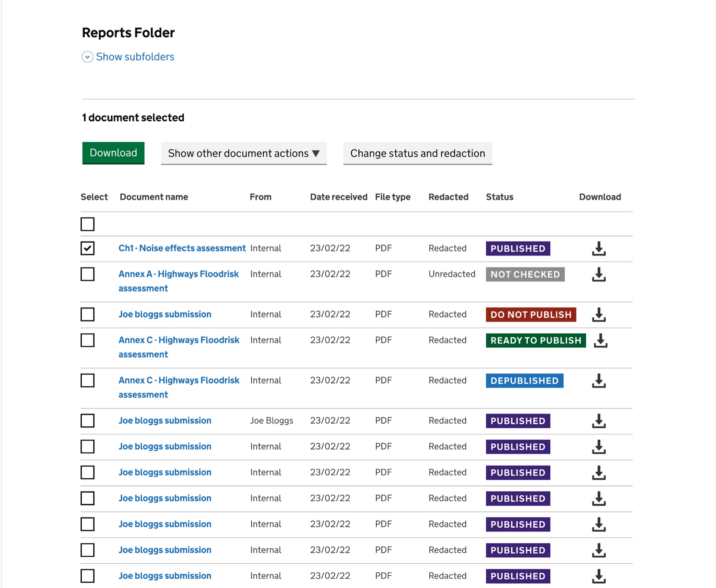Click the Date received column header
Viewport: 716px width, 588px height.
(339, 197)
